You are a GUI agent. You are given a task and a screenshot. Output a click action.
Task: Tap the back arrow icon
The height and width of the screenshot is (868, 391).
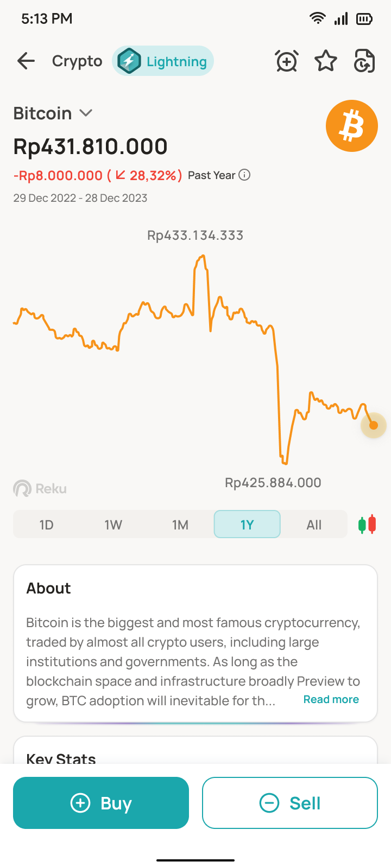[x=26, y=61]
